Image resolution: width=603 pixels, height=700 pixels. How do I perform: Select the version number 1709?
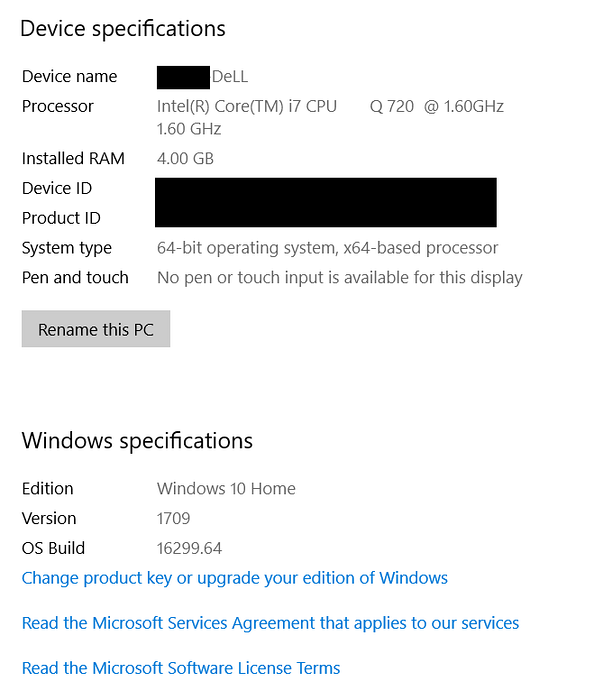[x=173, y=518]
